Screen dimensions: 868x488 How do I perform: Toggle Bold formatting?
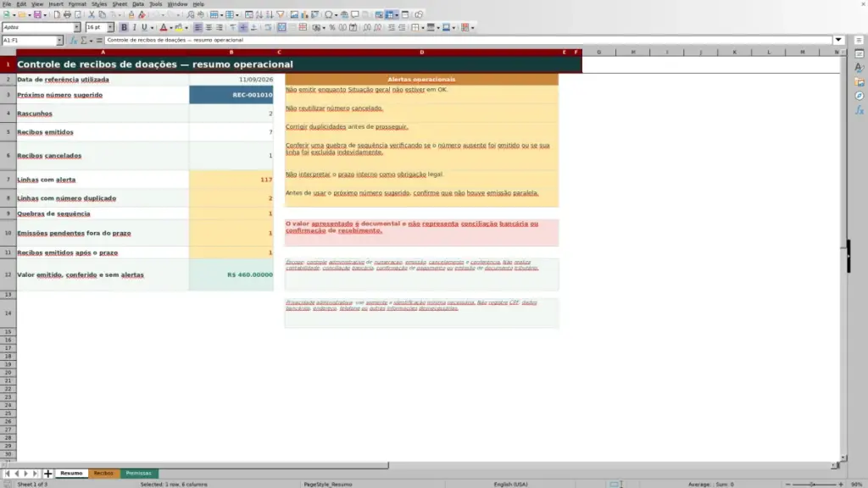(124, 28)
